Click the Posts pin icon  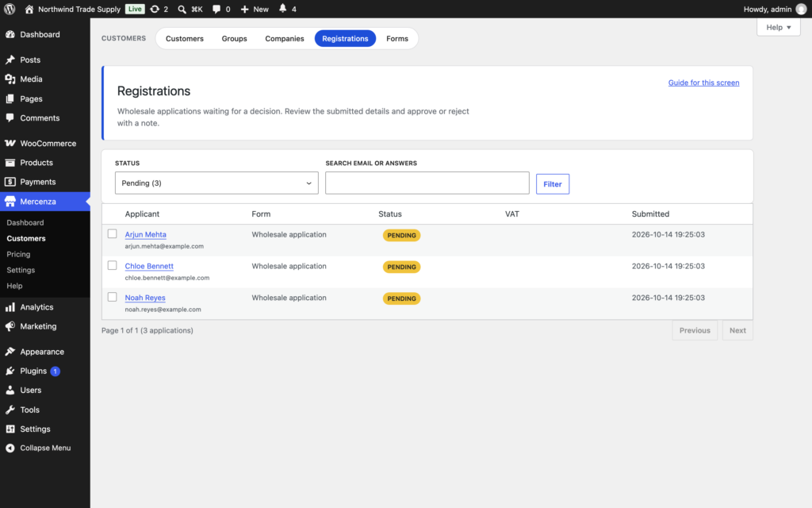10,60
